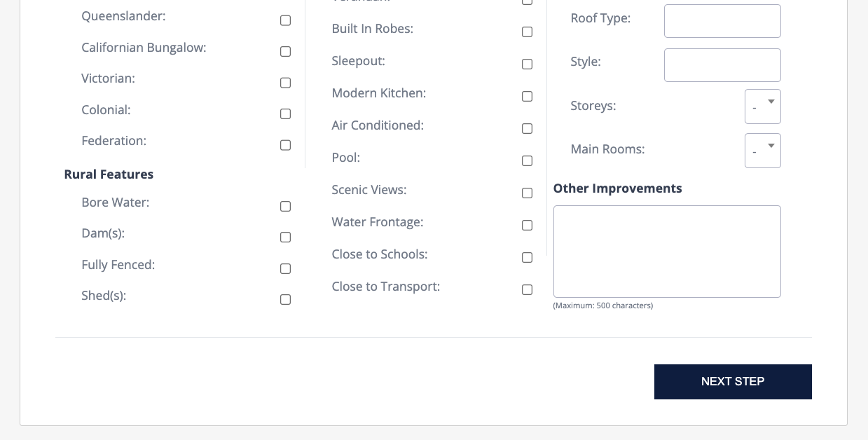Enable the Dam(s) checkbox

tap(285, 238)
